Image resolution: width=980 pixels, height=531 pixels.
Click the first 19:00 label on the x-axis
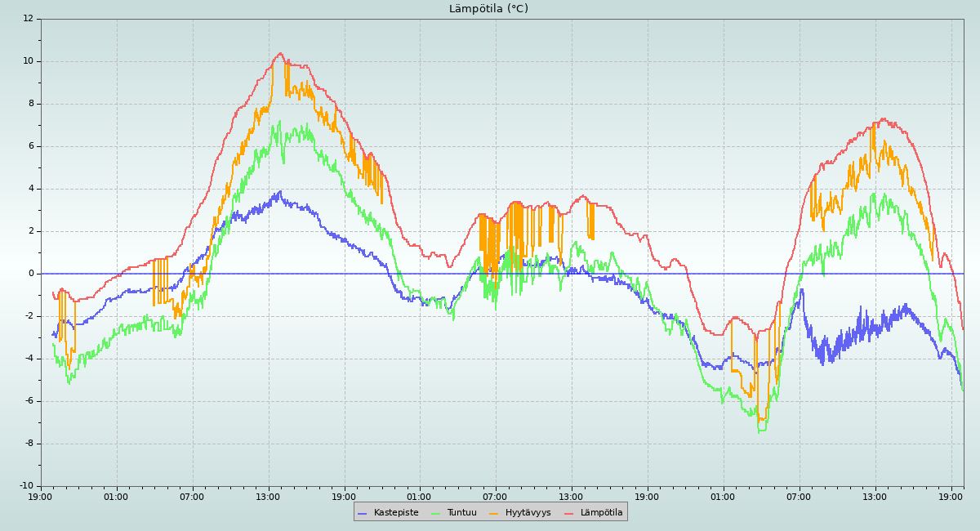coord(41,496)
